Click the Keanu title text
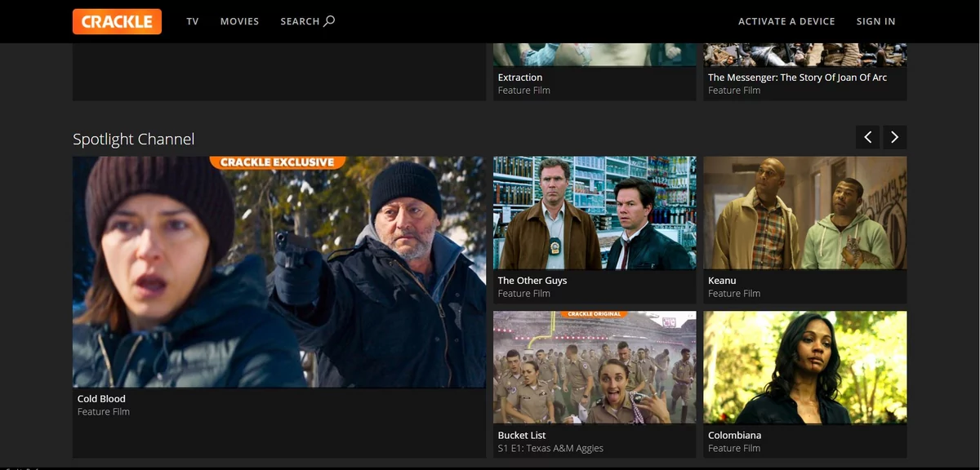 tap(722, 281)
